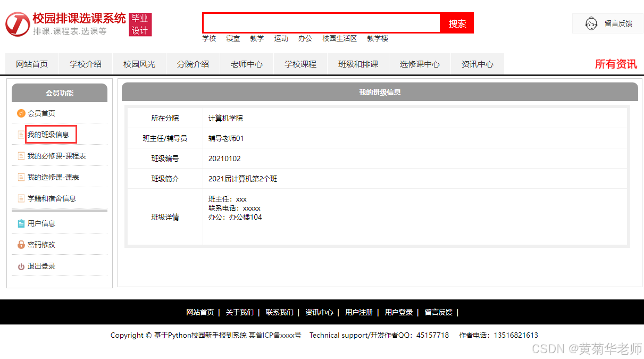Click the red 毕业设计 badge
This screenshot has width=644, height=359.
click(x=140, y=25)
